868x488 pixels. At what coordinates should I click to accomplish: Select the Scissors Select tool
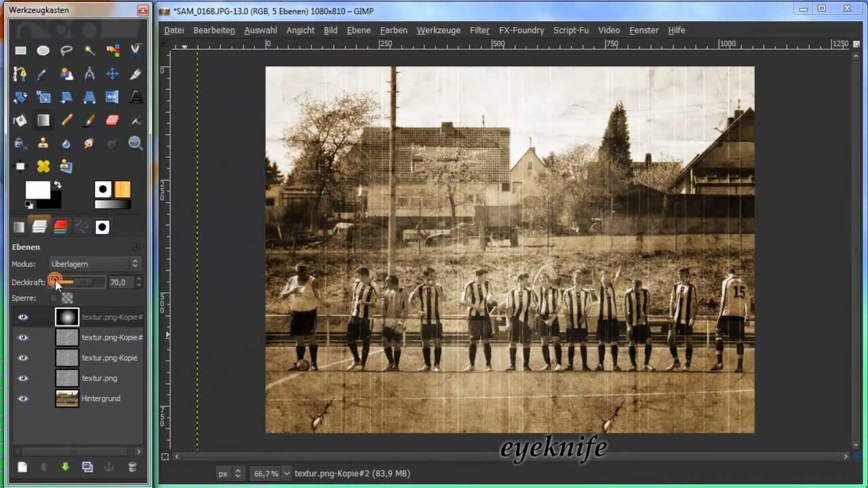pos(136,50)
